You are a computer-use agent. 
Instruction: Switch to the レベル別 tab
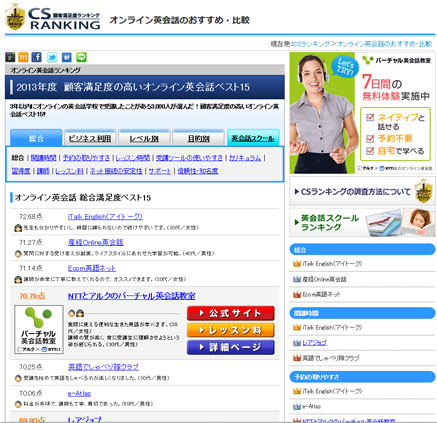pyautogui.click(x=144, y=138)
